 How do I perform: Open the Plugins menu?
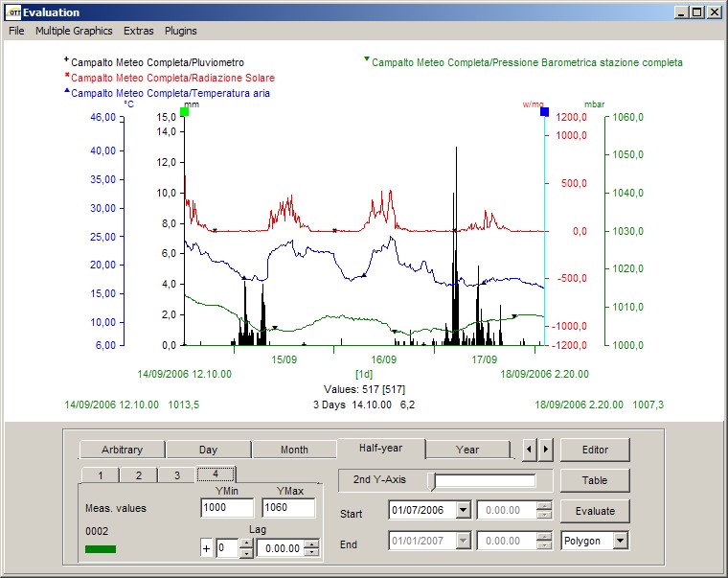point(181,31)
